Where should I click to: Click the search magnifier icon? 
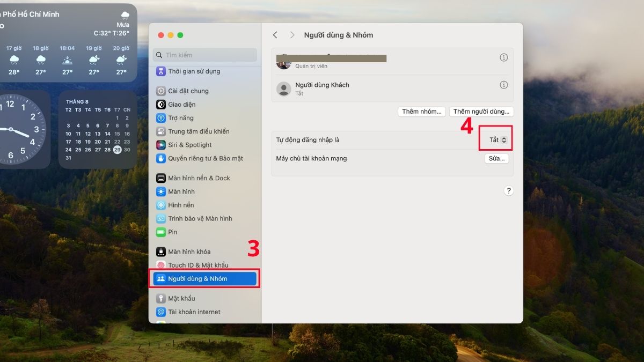tap(159, 55)
